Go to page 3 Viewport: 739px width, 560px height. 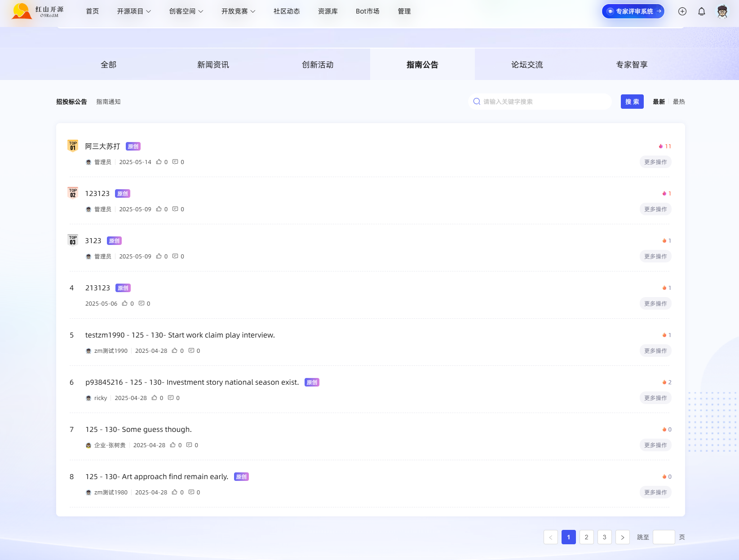click(x=604, y=537)
